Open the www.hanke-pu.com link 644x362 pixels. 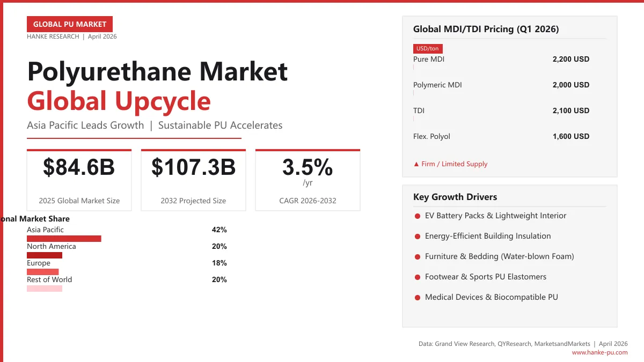click(x=599, y=352)
